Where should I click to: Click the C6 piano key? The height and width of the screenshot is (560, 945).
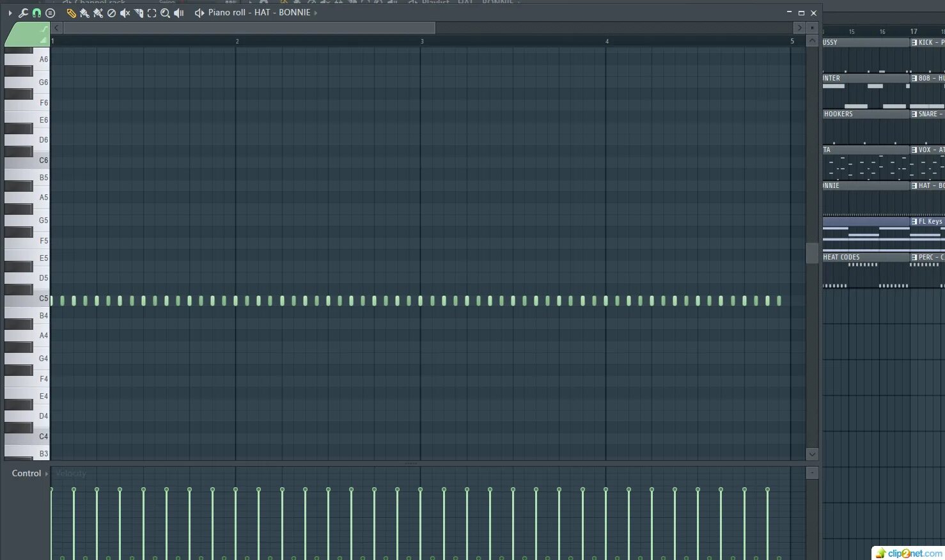[27, 161]
